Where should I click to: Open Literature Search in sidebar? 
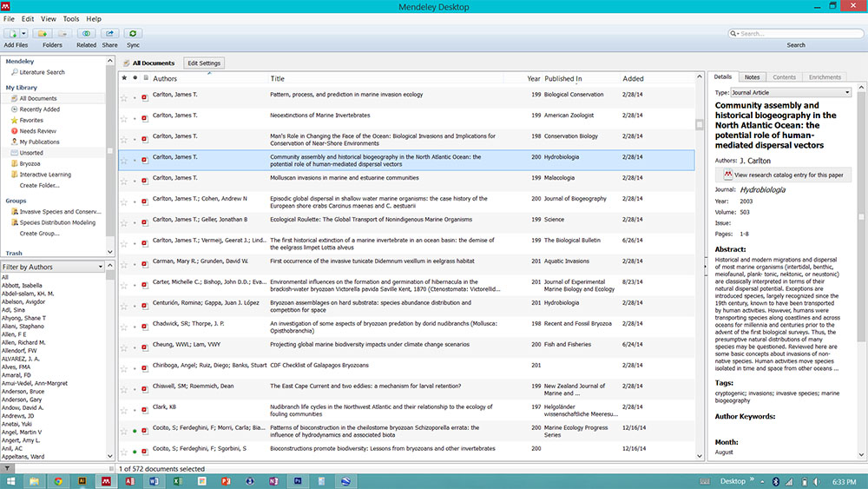pos(42,73)
